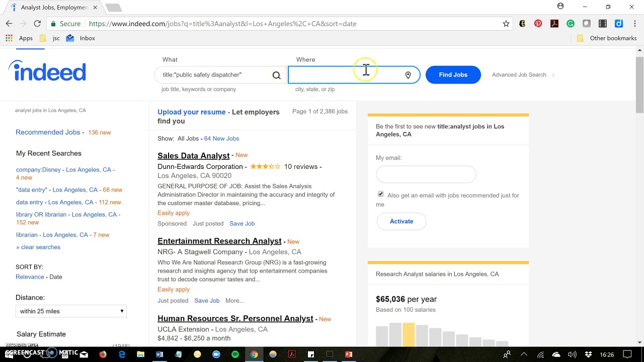Open Other bookmarks folder
The height and width of the screenshot is (362, 644).
click(607, 38)
